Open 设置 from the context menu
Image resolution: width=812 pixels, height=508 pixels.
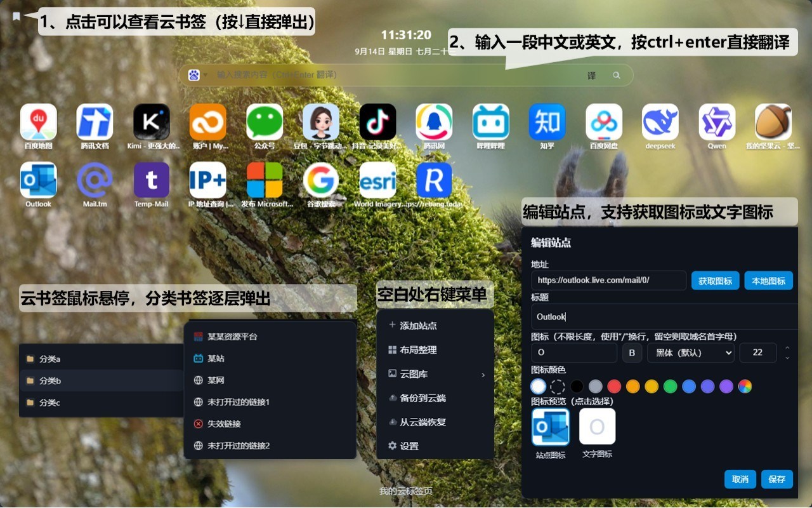tap(435, 446)
